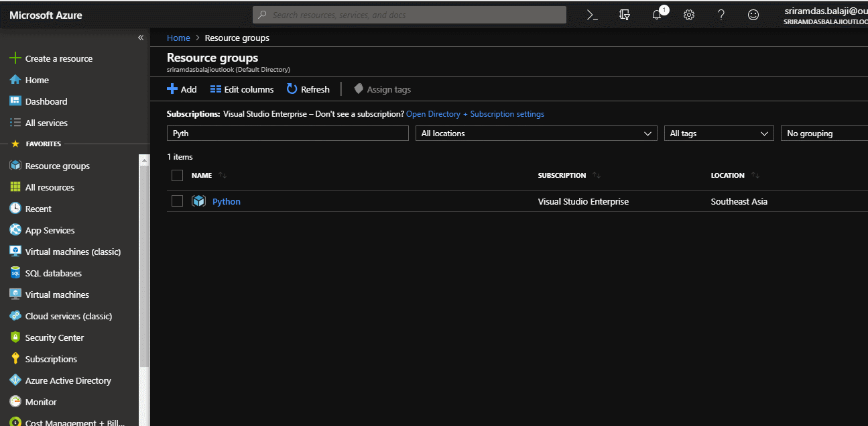Click Edit columns in the toolbar

point(242,89)
